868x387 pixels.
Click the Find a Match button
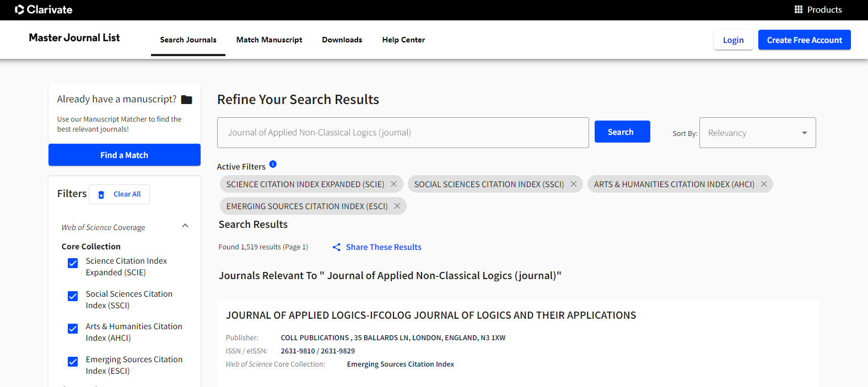coord(125,155)
